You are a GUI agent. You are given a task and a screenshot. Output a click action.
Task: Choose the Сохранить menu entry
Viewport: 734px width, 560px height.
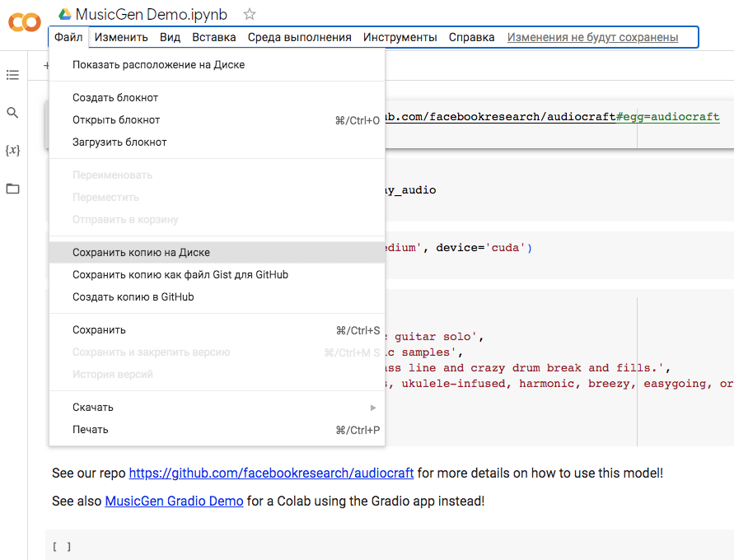(x=217, y=330)
